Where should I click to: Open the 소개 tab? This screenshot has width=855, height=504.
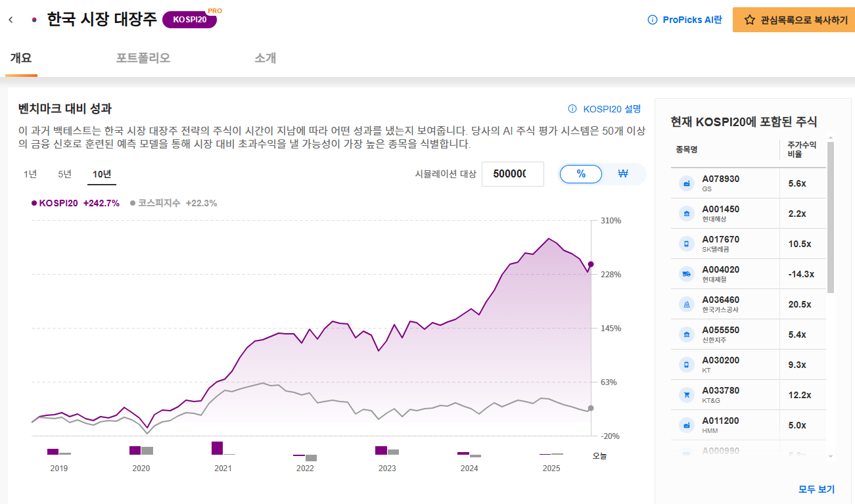[x=266, y=58]
